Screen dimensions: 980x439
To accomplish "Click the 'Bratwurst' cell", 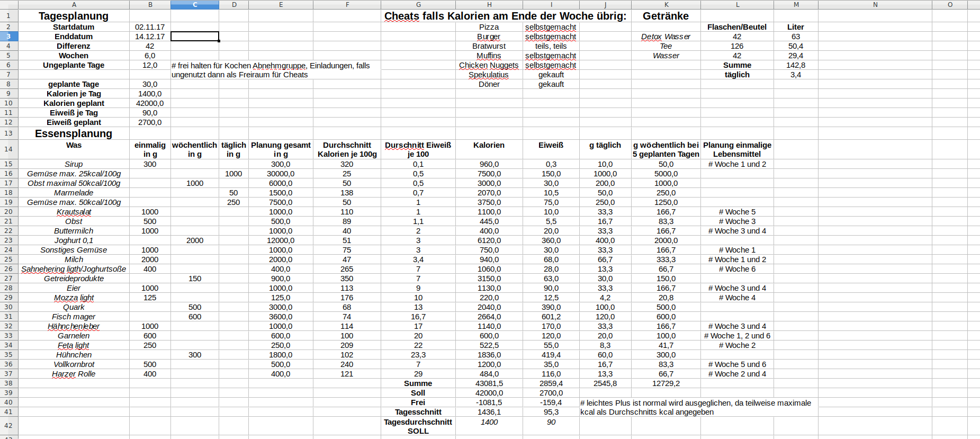I will tap(489, 46).
